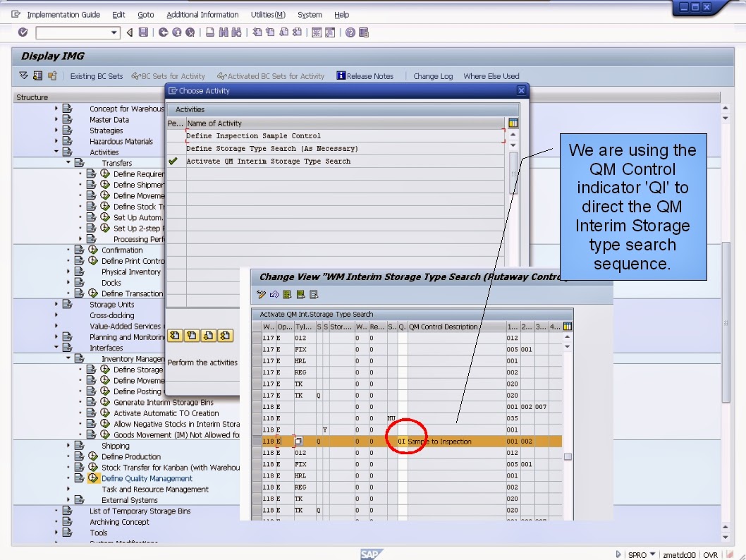
Task: Open the Find icon in the standard toolbar
Action: [223, 32]
